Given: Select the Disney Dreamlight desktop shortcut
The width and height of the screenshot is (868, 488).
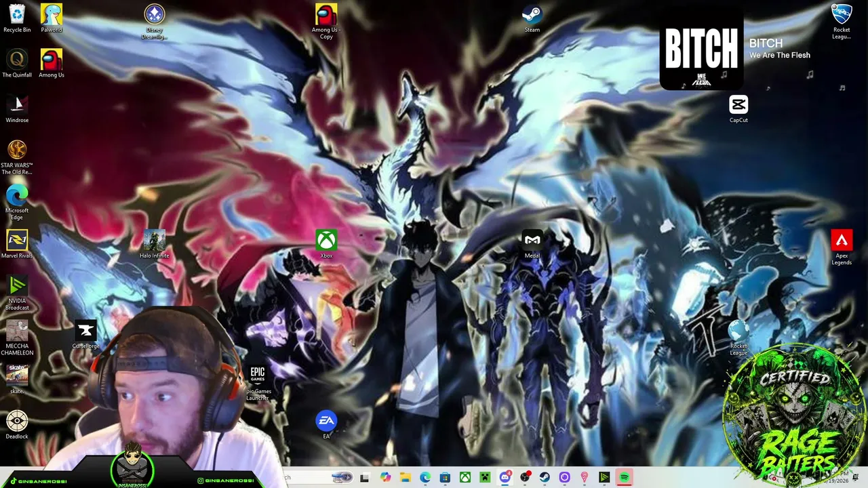Looking at the screenshot, I should coord(154,22).
